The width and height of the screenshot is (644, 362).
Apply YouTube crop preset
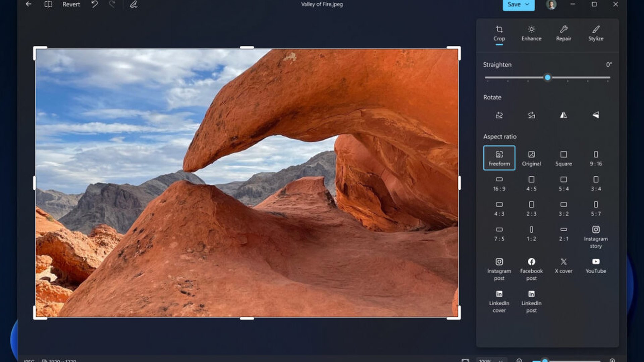[x=596, y=266]
